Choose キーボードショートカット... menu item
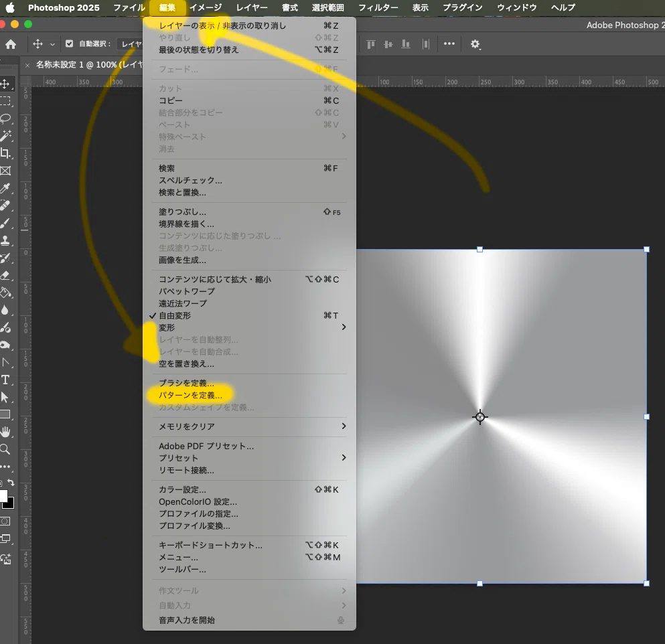 tap(249, 545)
